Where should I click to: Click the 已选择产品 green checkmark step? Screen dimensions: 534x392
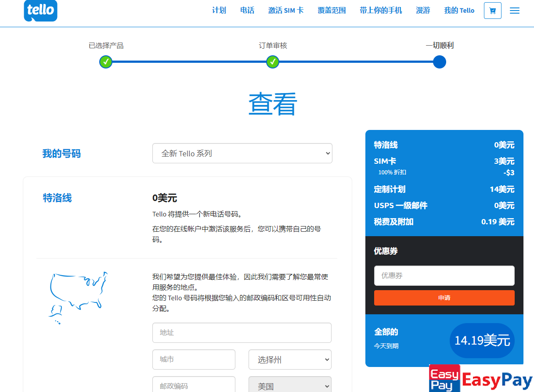tap(106, 62)
